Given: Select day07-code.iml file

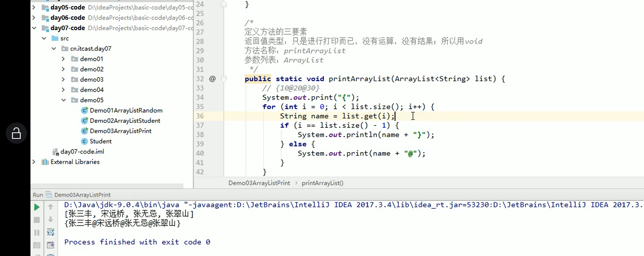Looking at the screenshot, I should point(82,151).
